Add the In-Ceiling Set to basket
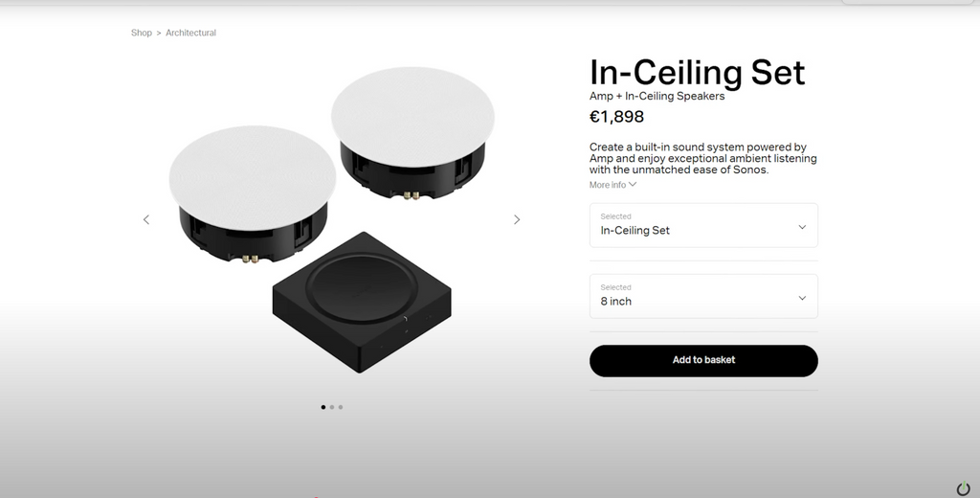 [x=703, y=361]
